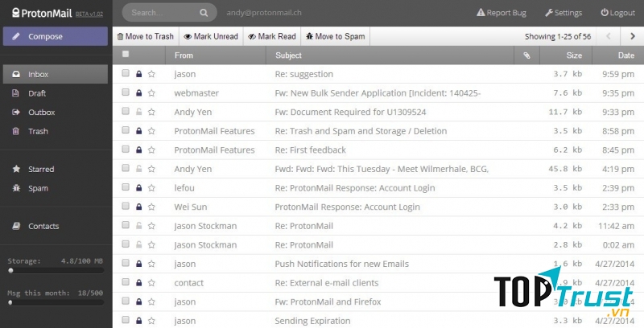Click Mark Read button
The image size is (644, 328).
272,36
